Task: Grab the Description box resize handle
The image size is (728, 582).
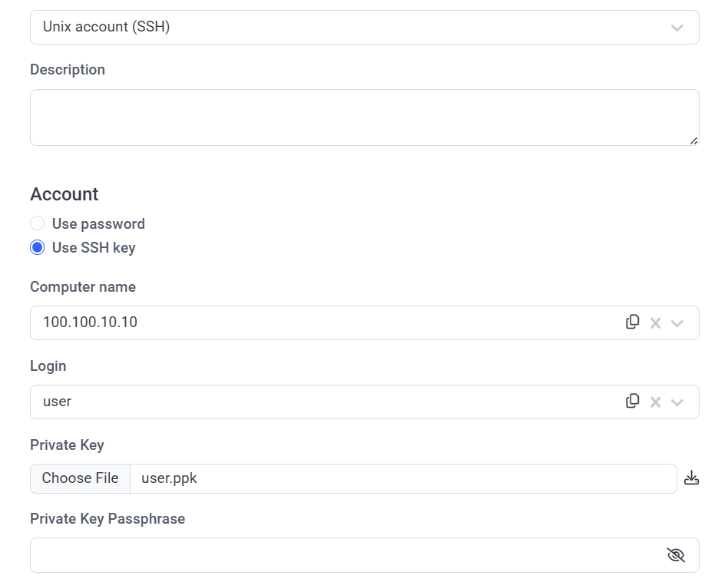Action: coord(694,141)
